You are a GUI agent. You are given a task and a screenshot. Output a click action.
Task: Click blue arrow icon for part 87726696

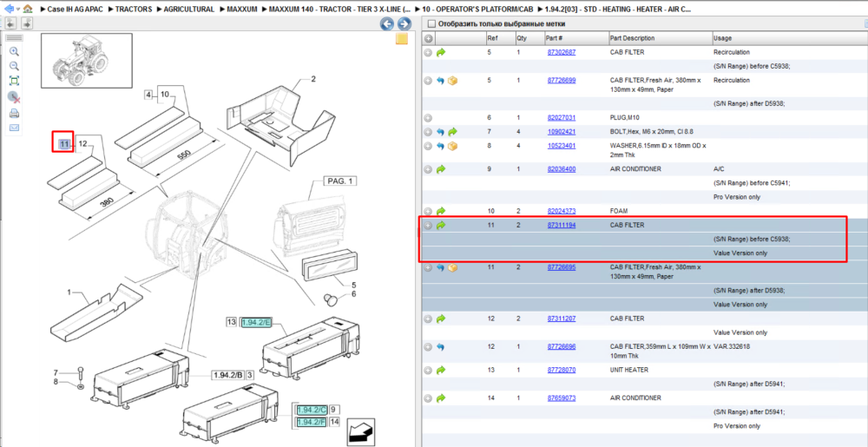441,347
